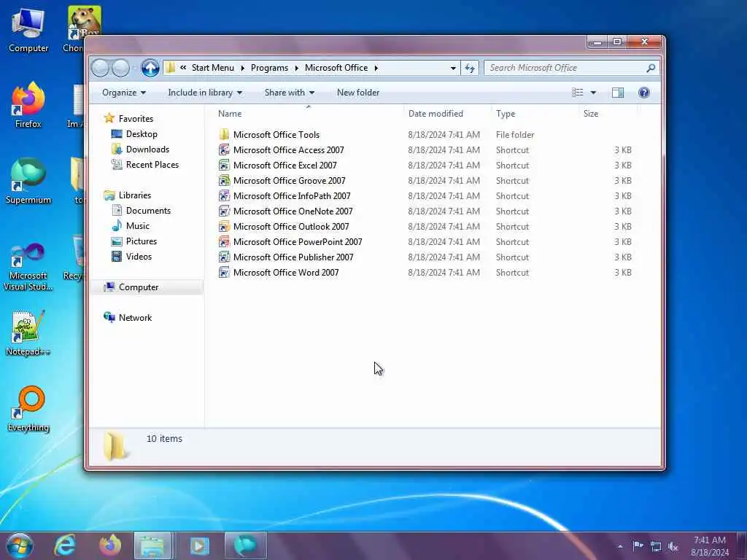Select the Everything desktop shortcut
The image size is (747, 560).
[28, 408]
